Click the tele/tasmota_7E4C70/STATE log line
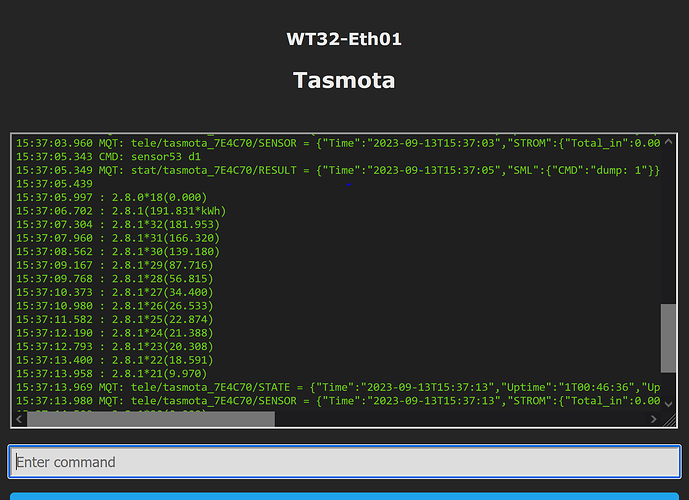The image size is (689, 500). [338, 388]
